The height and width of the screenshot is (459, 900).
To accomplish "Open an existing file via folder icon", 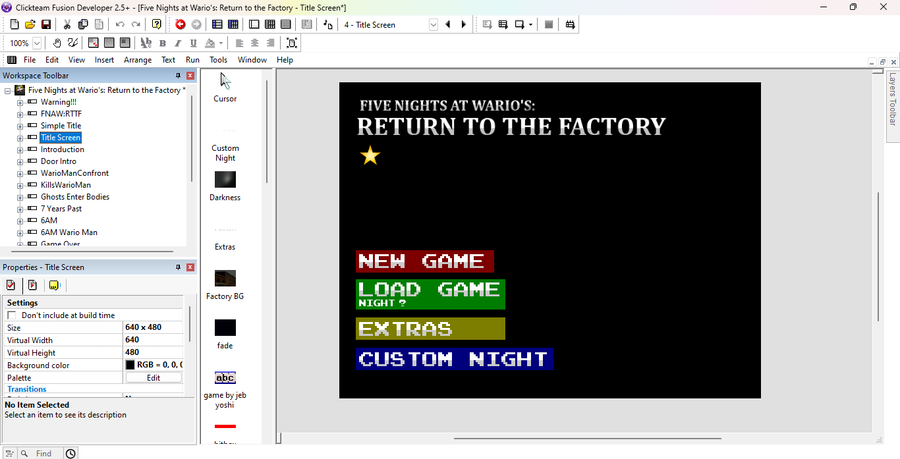I will 30,25.
